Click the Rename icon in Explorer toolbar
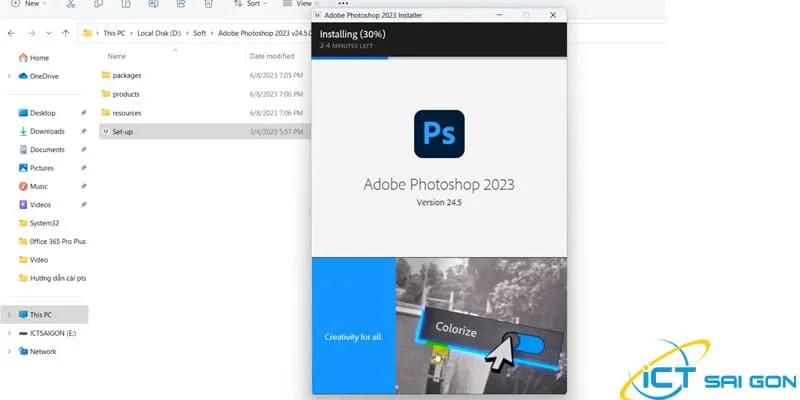This screenshot has height=400, width=800. point(153,4)
